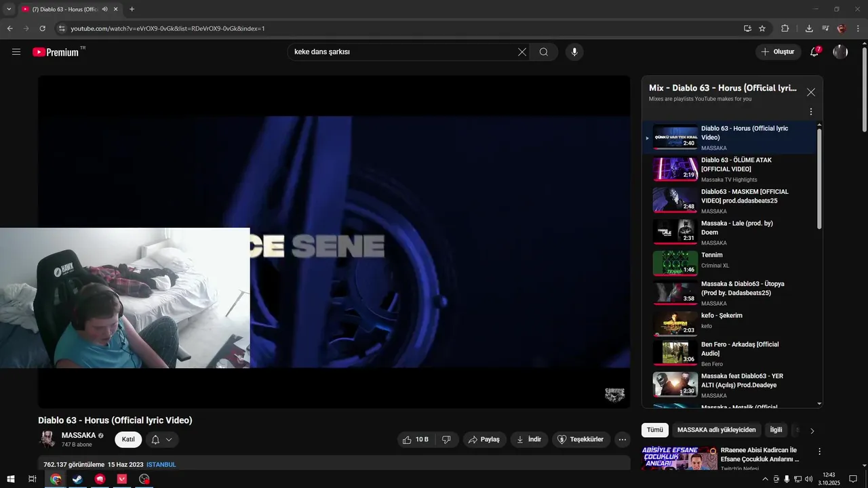
Task: Click the playlist panel scrollbar
Action: click(x=819, y=180)
